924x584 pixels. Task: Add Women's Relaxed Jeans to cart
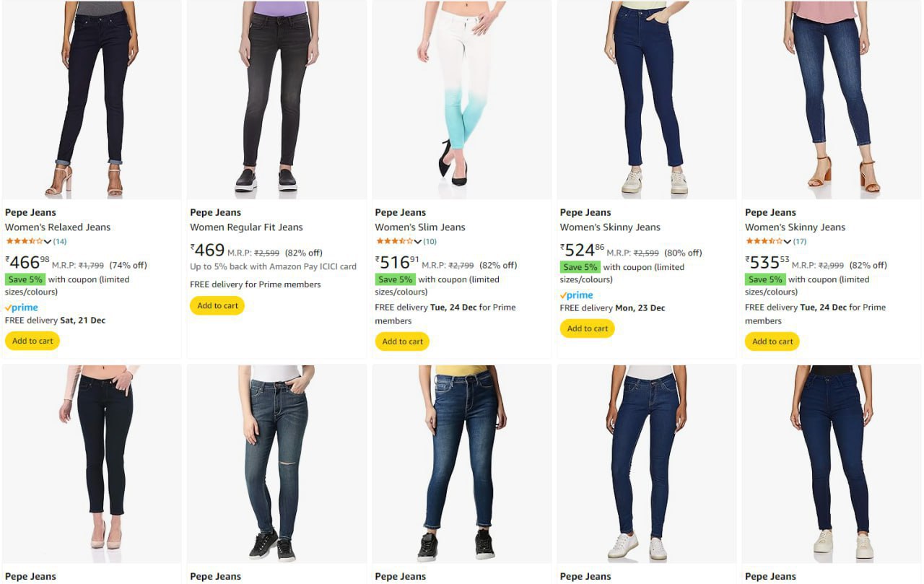coord(32,341)
